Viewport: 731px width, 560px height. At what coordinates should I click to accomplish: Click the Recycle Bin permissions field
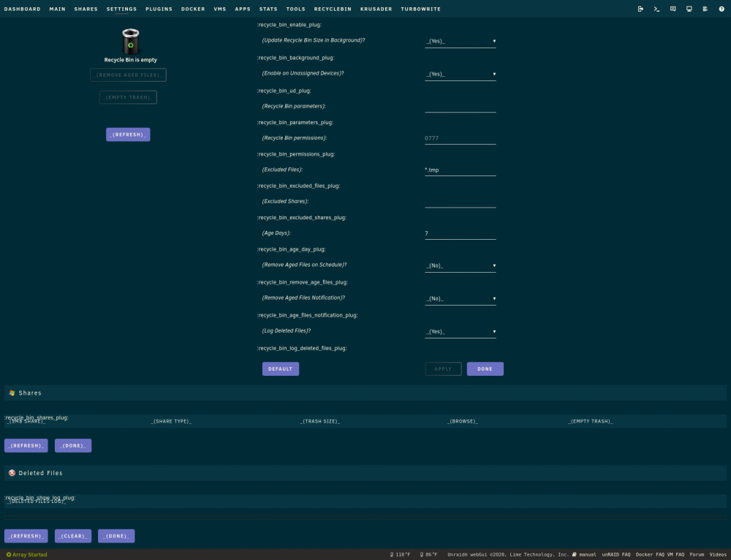(x=460, y=138)
